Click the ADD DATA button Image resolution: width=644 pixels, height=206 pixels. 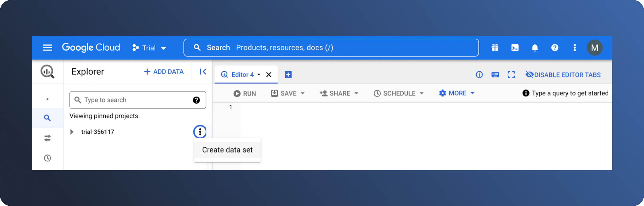(x=164, y=72)
